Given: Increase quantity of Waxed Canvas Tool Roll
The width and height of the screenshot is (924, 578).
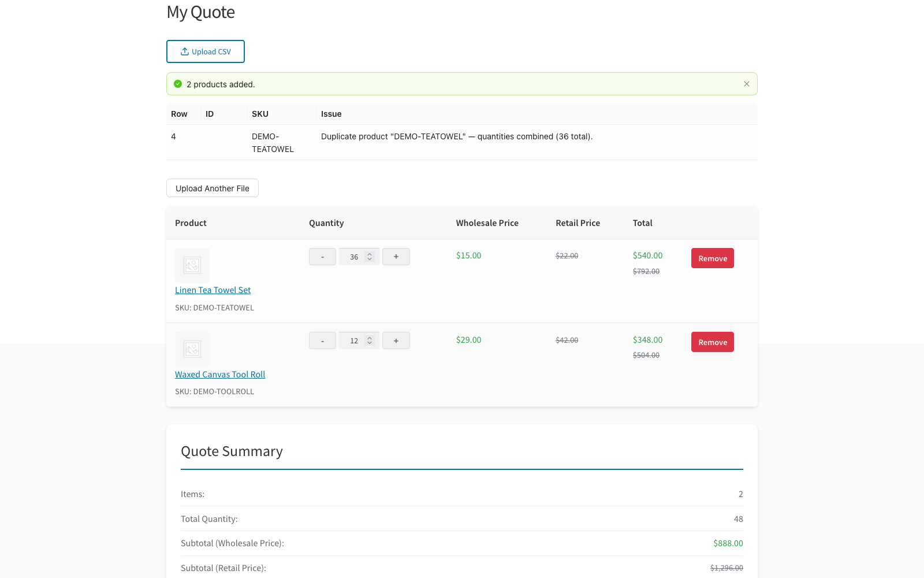Looking at the screenshot, I should coord(396,340).
